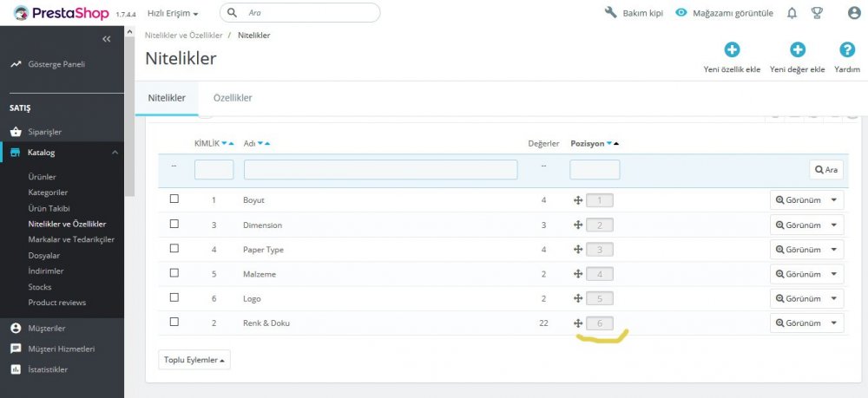This screenshot has height=398, width=868.
Task: Click the move handle icon for Boyut row
Action: coord(578,200)
